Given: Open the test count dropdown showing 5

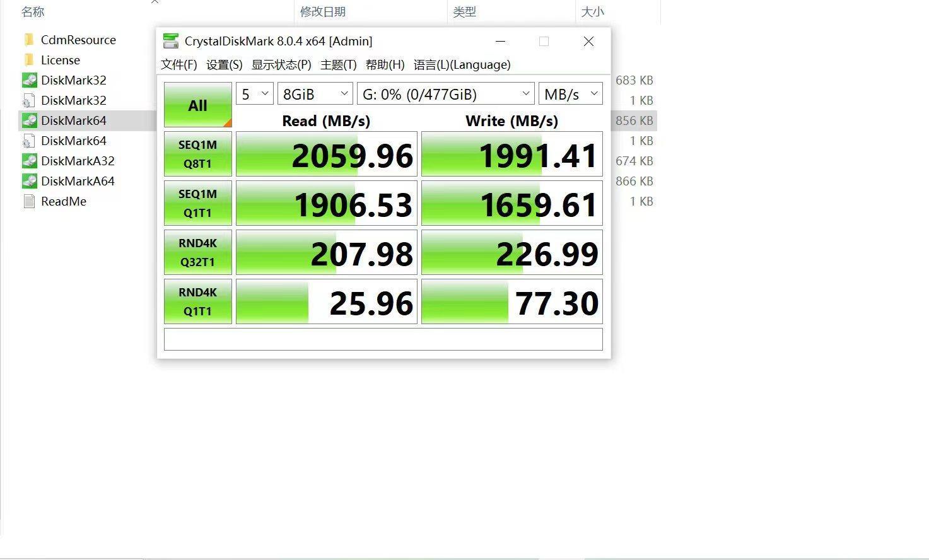Looking at the screenshot, I should (255, 94).
